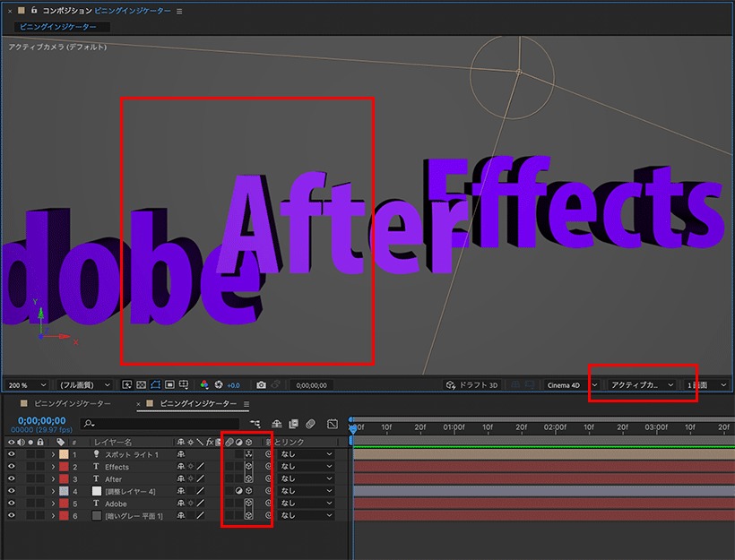Click viewer timecode 0;00;00;00 button
The height and width of the screenshot is (560, 735).
pos(311,385)
